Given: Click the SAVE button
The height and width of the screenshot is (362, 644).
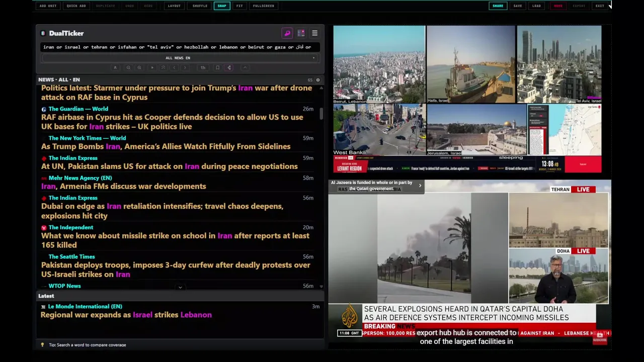Looking at the screenshot, I should click(518, 6).
